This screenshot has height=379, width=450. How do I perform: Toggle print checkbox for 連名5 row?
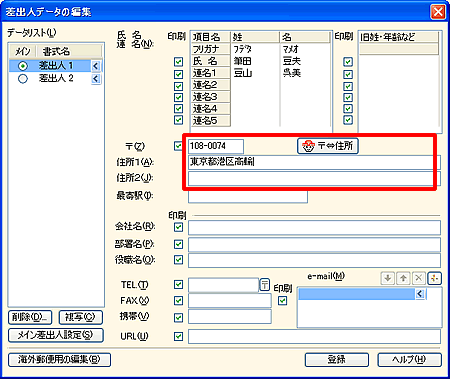(179, 120)
